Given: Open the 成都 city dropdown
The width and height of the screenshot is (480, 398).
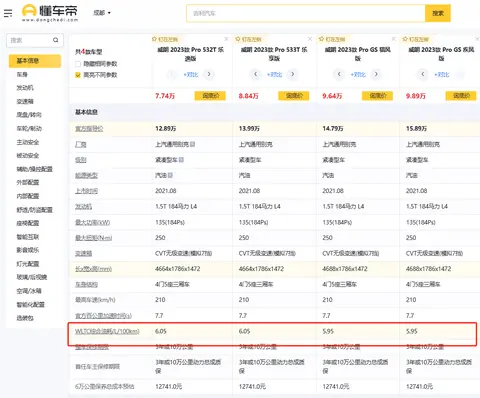Looking at the screenshot, I should click(102, 13).
